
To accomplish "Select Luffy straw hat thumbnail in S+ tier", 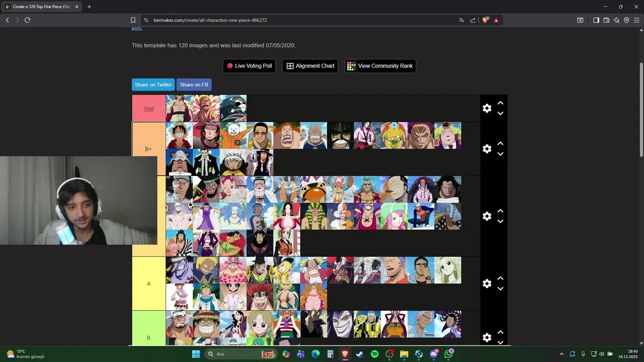I will point(179,135).
